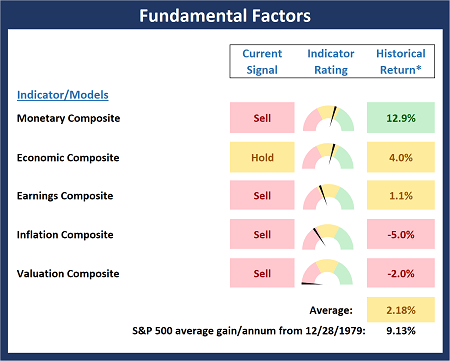Click the Inflation Composite gauge icon
The image size is (450, 361).
click(x=328, y=237)
